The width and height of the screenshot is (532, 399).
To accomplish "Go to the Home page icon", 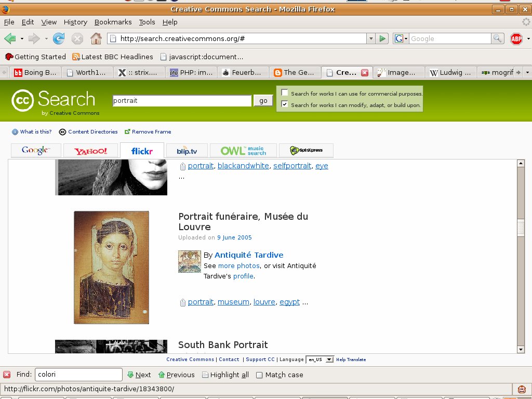I will [96, 38].
